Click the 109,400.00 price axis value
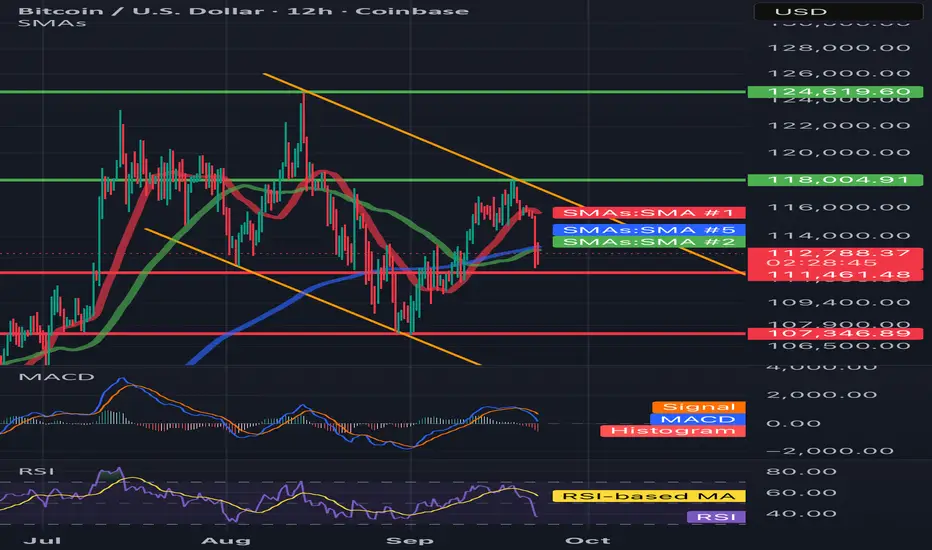 pos(839,302)
